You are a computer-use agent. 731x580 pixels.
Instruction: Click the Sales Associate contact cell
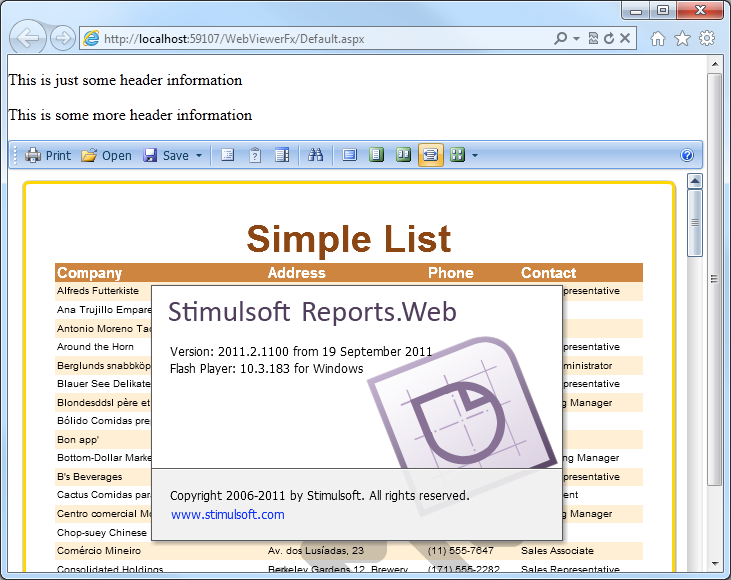(558, 551)
